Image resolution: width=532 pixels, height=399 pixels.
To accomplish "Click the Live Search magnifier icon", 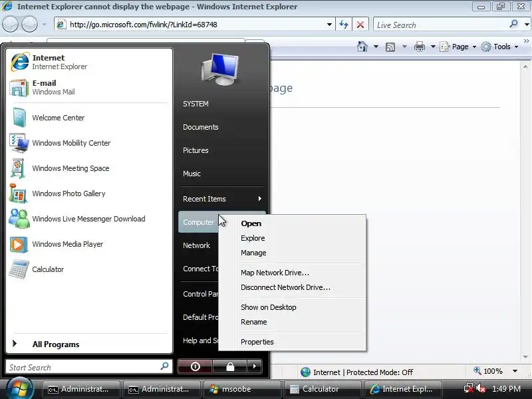I will pos(514,24).
